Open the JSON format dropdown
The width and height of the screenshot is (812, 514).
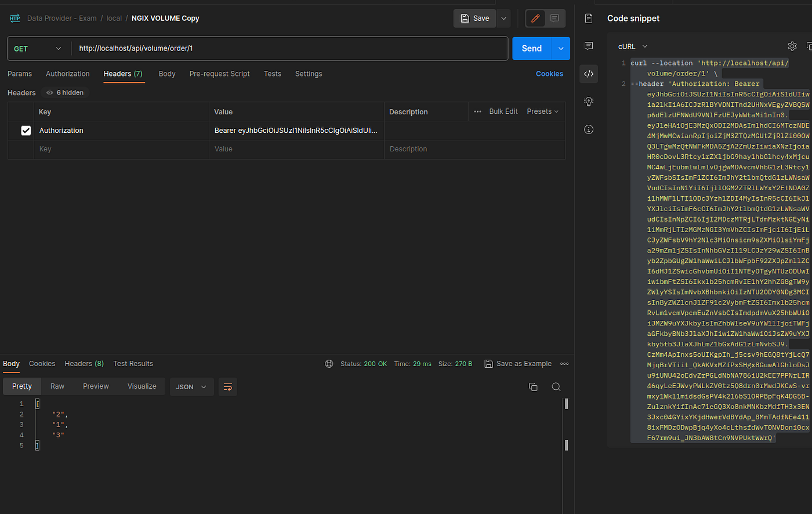pos(191,387)
